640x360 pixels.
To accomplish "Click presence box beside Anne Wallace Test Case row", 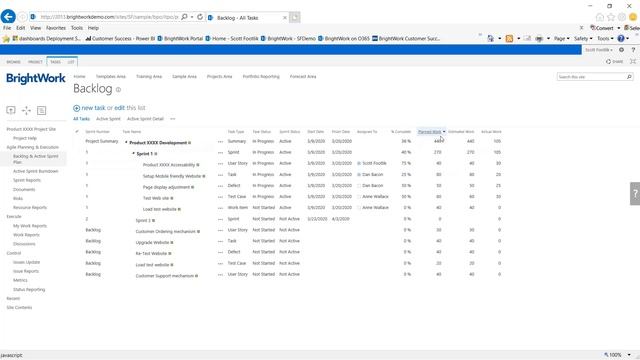I will [359, 197].
